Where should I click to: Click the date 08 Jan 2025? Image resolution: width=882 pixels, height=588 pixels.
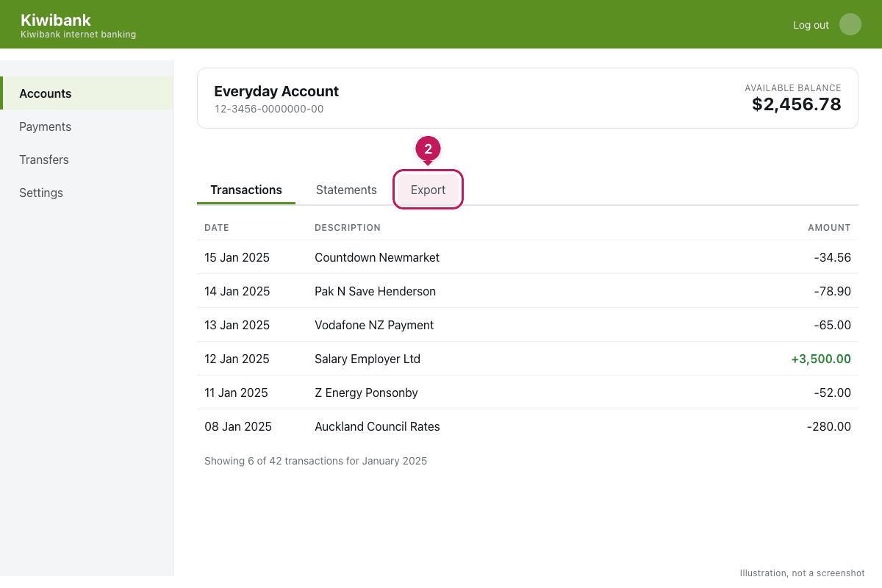coord(238,426)
